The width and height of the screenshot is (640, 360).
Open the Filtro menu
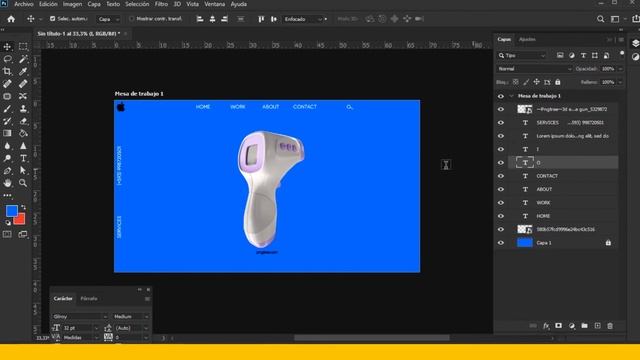click(161, 4)
